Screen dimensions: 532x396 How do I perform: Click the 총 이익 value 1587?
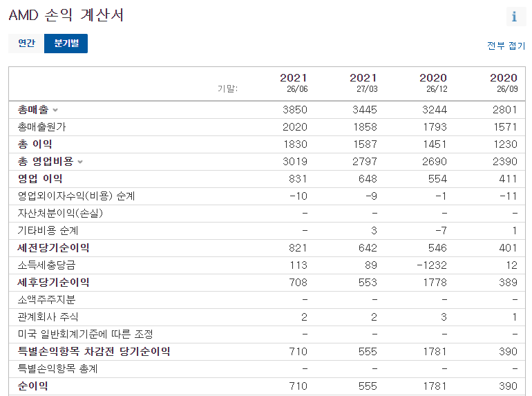click(365, 144)
